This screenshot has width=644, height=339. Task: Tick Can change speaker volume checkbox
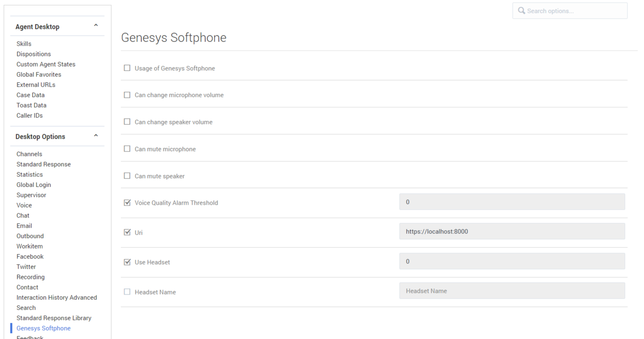point(127,122)
